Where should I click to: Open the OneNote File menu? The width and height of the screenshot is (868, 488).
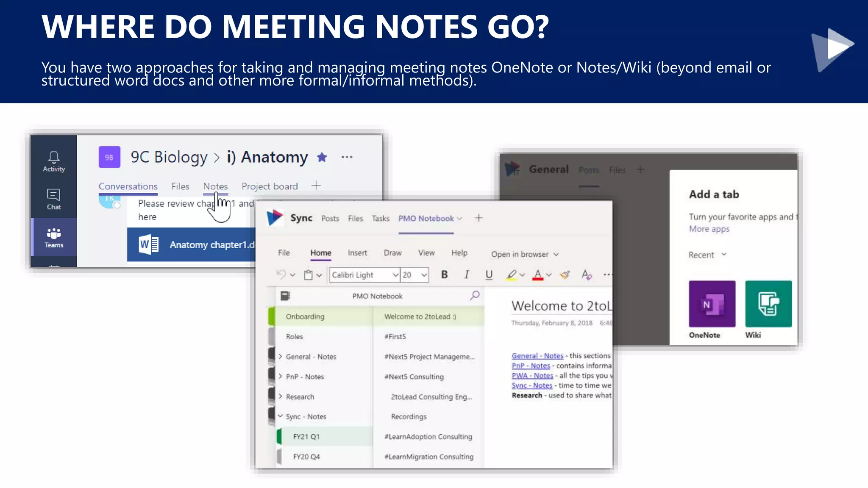point(284,253)
